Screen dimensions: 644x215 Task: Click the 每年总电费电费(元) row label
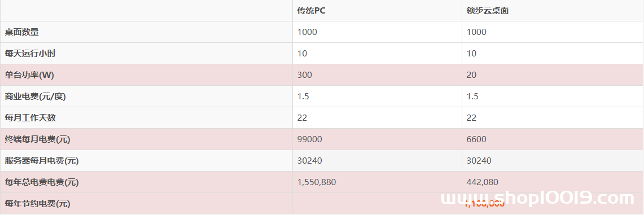(x=41, y=182)
